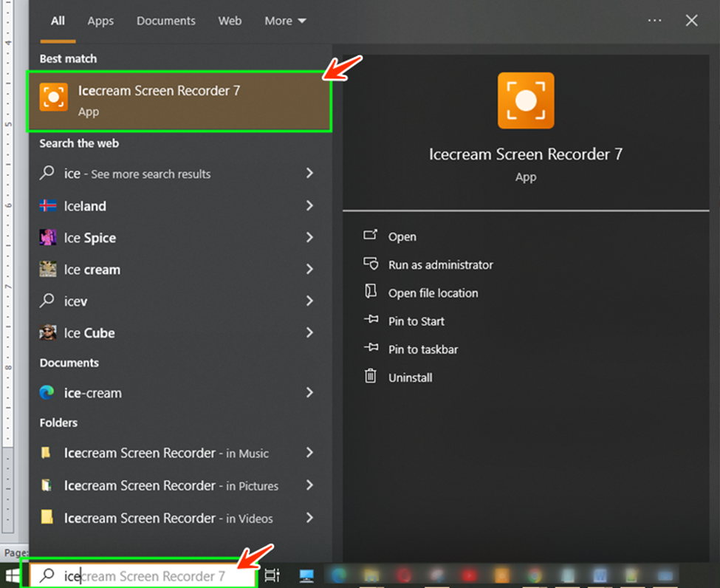Click the folder icon for Icecream Screen Recorder in Pictures
The height and width of the screenshot is (588, 720).
coord(46,485)
